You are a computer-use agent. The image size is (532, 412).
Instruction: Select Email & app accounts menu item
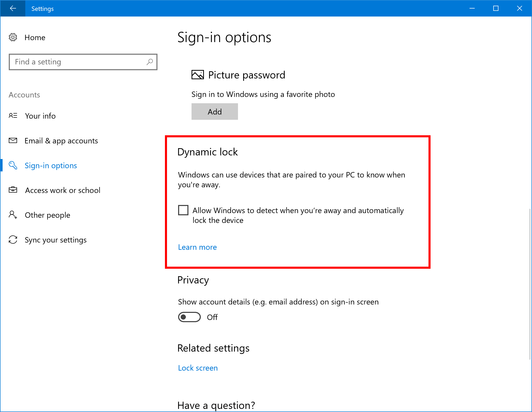[61, 140]
